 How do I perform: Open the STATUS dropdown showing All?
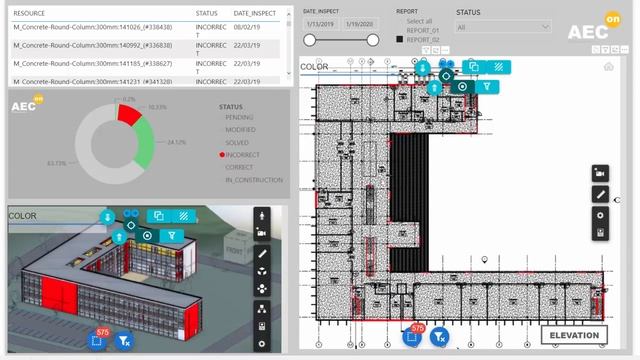click(x=503, y=27)
